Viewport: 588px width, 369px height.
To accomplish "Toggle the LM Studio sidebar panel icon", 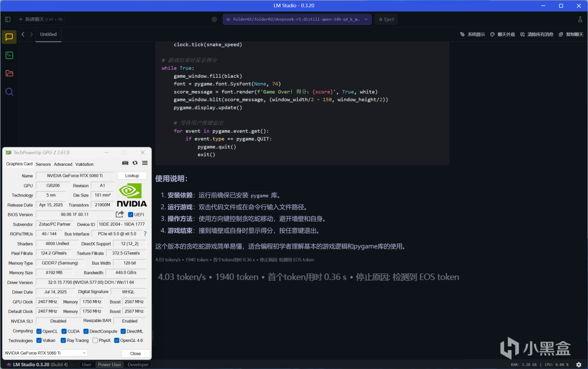I will click(8, 19).
